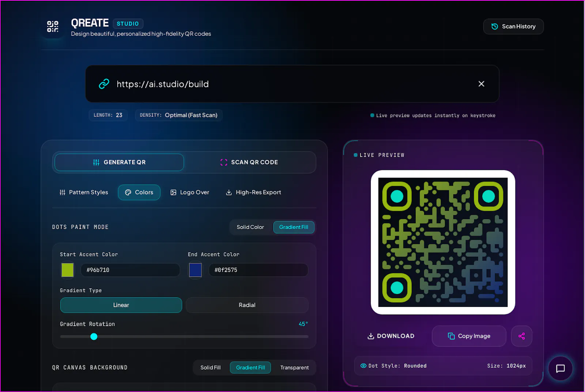
Task: Switch to Generate QR mode
Action: click(x=119, y=162)
